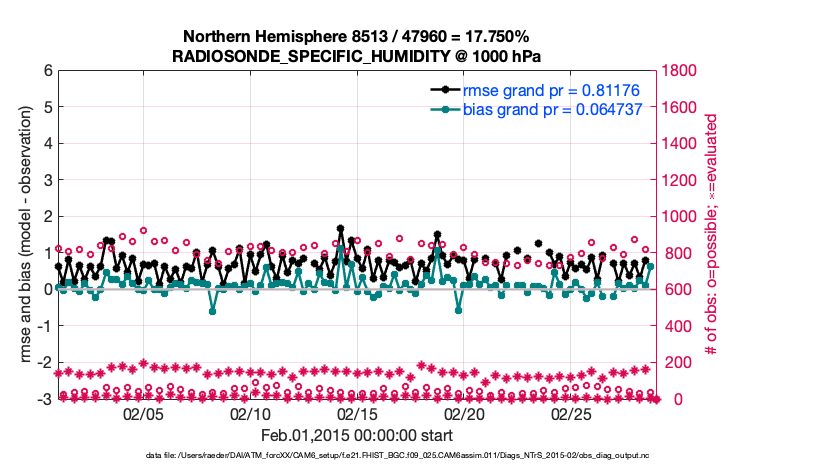830x470 pixels.
Task: Click the Northern Hemisphere title line
Action: 357,36
